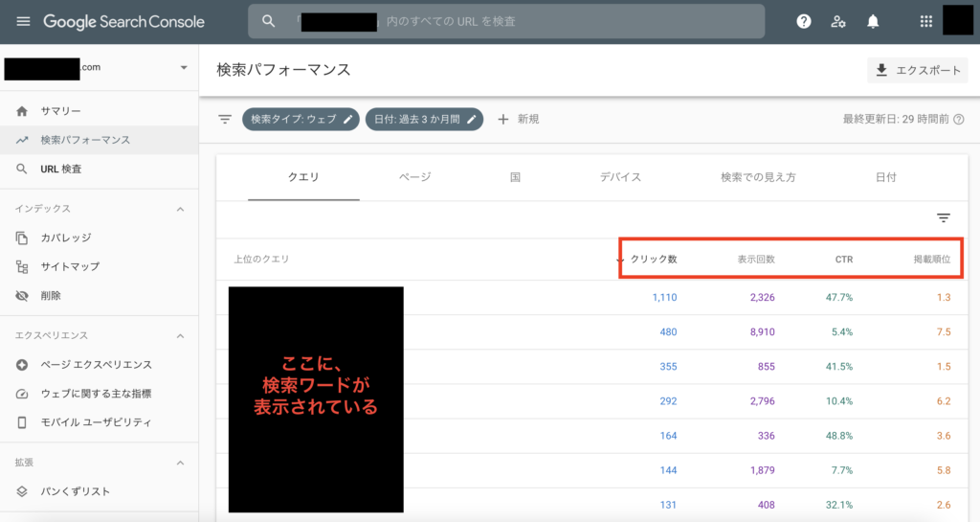Collapse the 拡張 section
Image resolution: width=980 pixels, height=522 pixels.
coord(180,464)
